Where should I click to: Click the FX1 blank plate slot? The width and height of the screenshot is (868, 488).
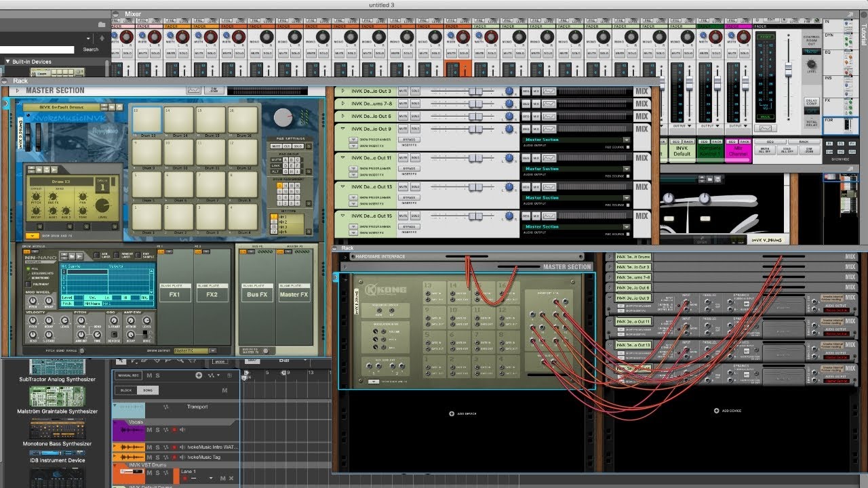[175, 291]
